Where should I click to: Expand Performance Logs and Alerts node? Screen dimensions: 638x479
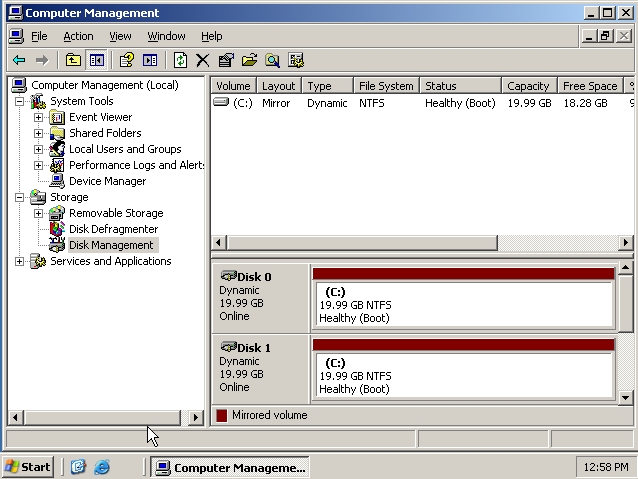(38, 165)
